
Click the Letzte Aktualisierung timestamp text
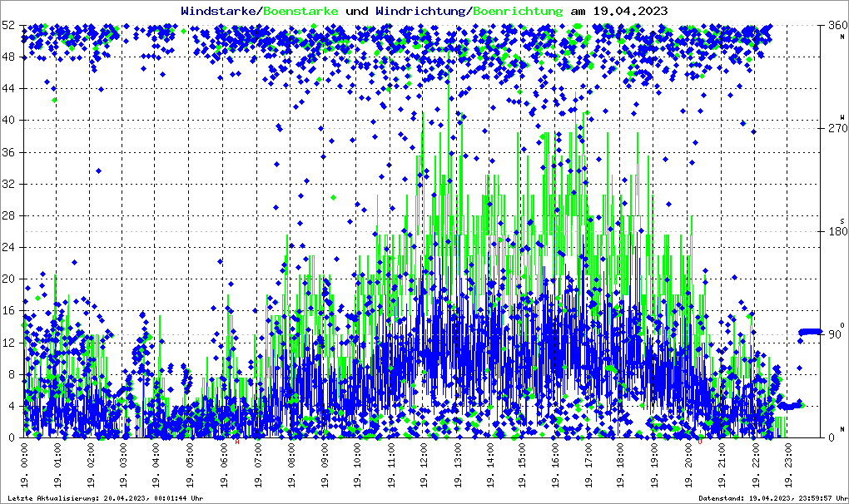[x=104, y=498]
